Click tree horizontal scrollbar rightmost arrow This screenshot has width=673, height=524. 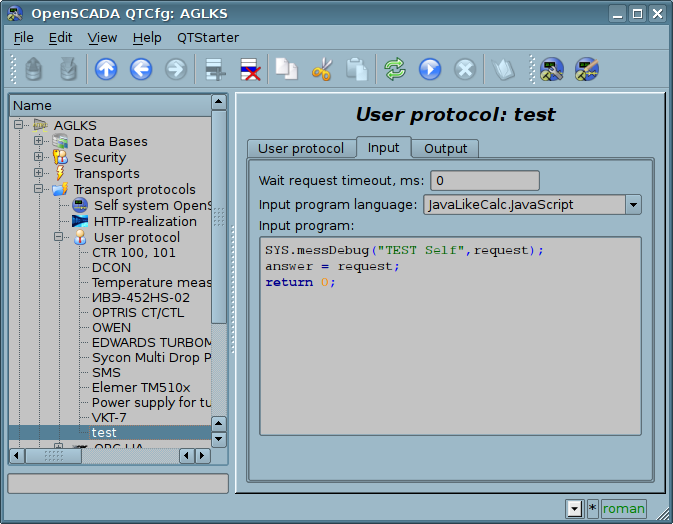[203, 455]
